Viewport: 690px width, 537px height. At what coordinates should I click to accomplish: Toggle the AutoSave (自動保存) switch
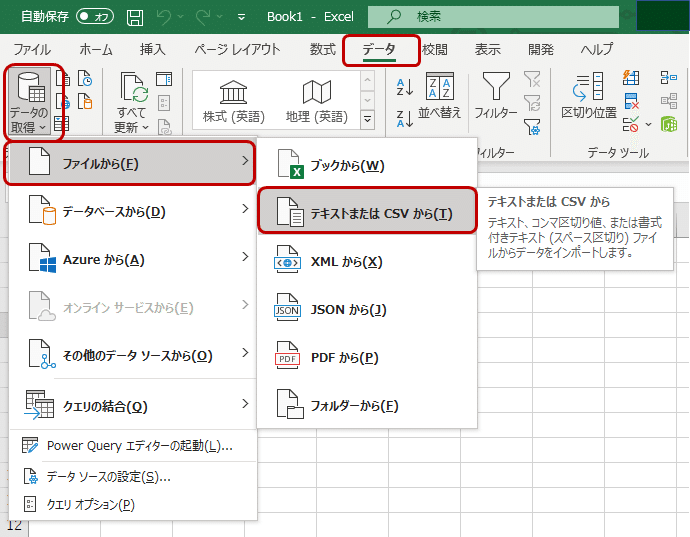tap(95, 17)
